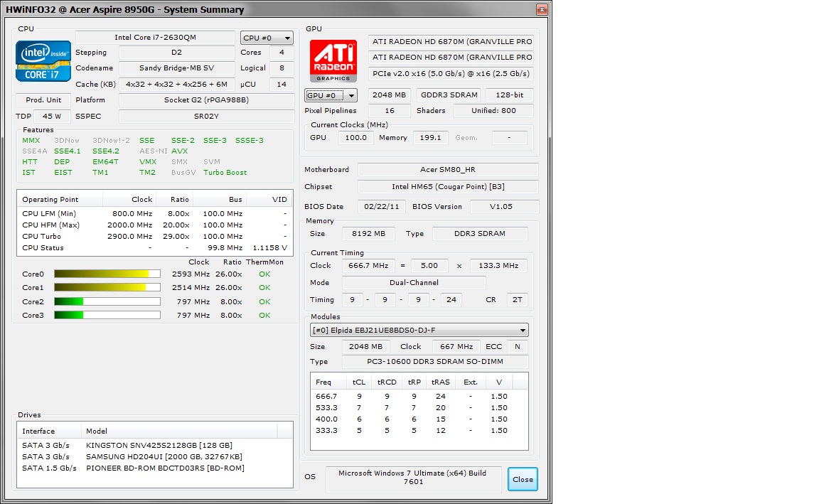Click the BIOS date 02/22/11 field

pyautogui.click(x=381, y=206)
